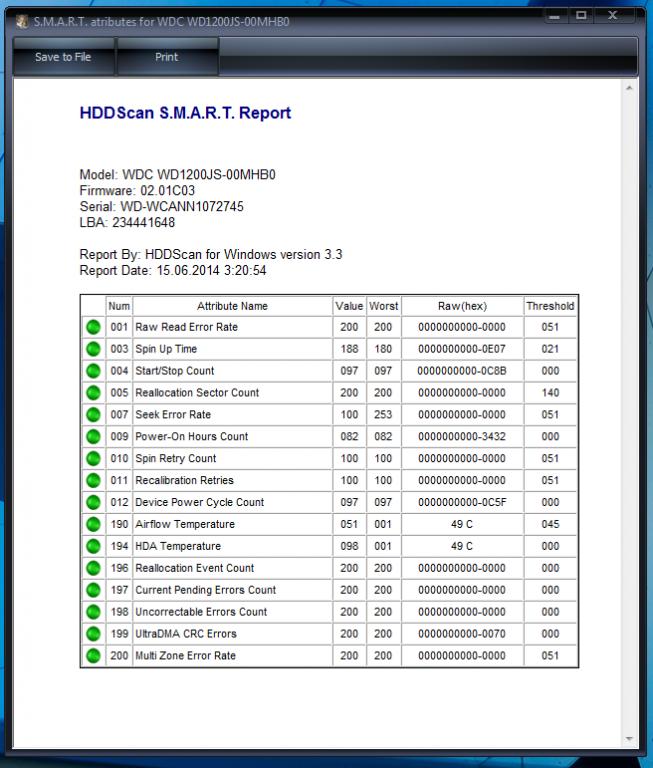
Task: Select green indicator beside Reallocation Sector Count
Action: click(93, 393)
